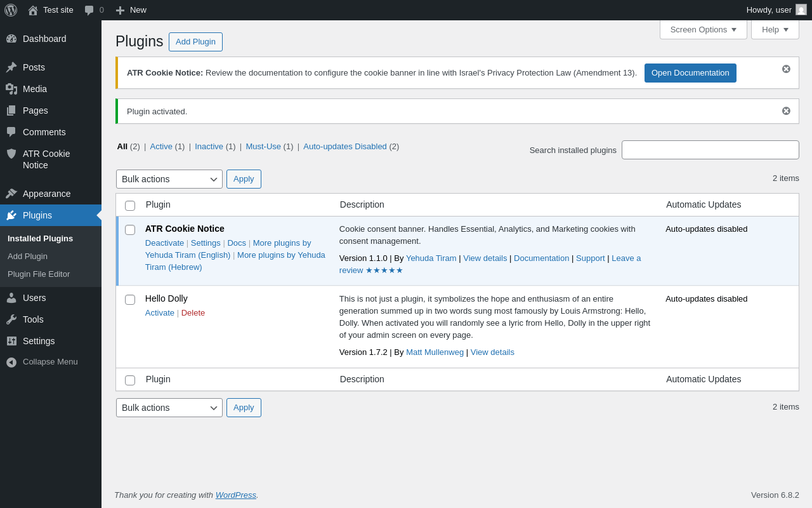Activate the Hello Dolly plugin

point(160,312)
